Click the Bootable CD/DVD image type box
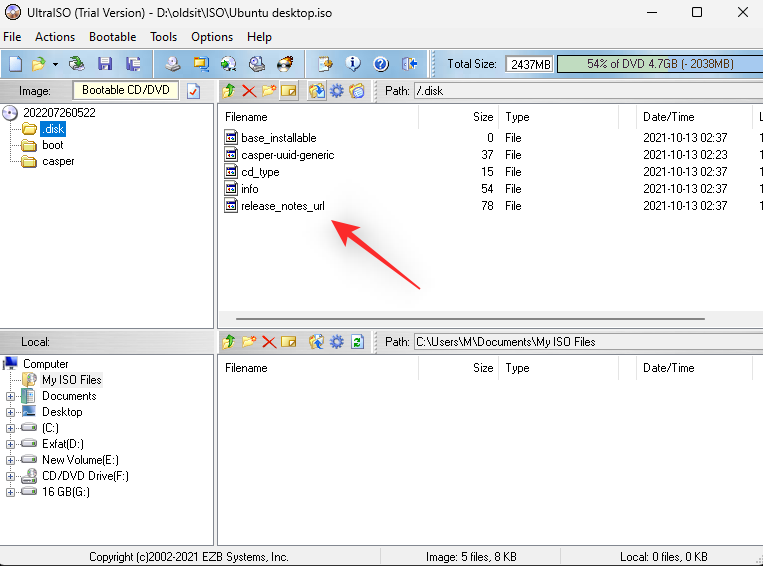This screenshot has height=566, width=763. click(126, 91)
